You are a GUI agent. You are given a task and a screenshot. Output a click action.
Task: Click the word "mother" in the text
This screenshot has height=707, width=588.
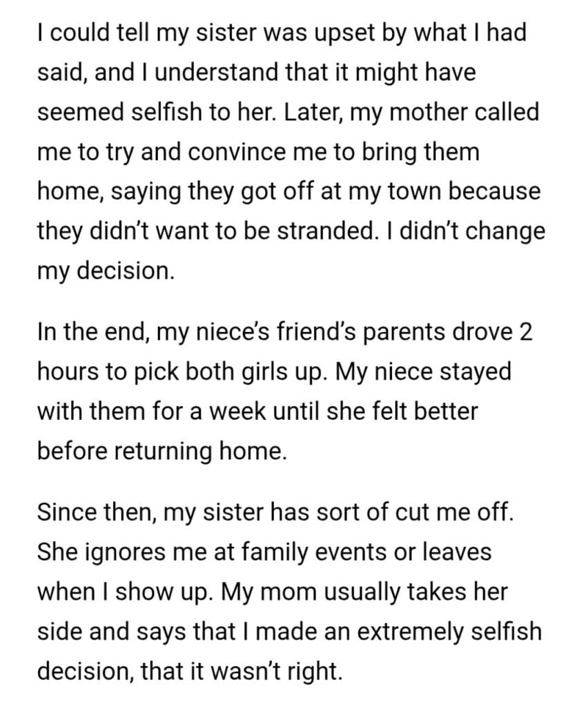409,112
